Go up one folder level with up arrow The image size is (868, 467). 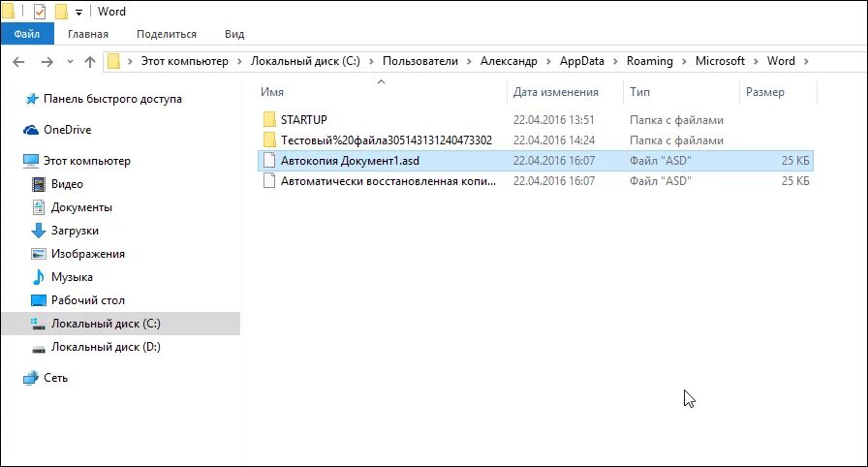(90, 61)
